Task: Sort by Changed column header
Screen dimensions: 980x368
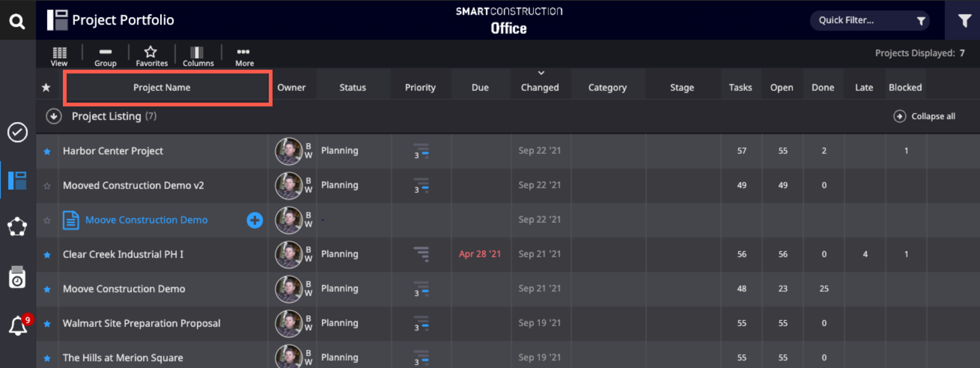Action: [x=540, y=87]
